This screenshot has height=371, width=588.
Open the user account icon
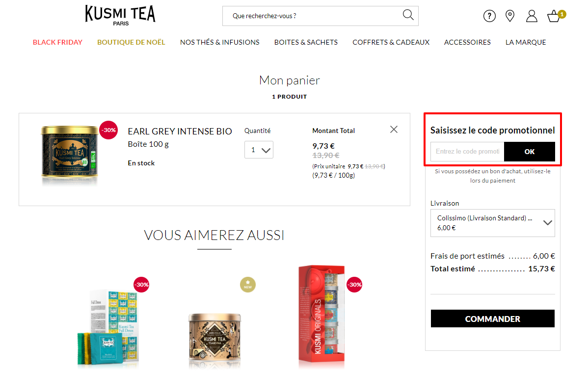click(532, 16)
